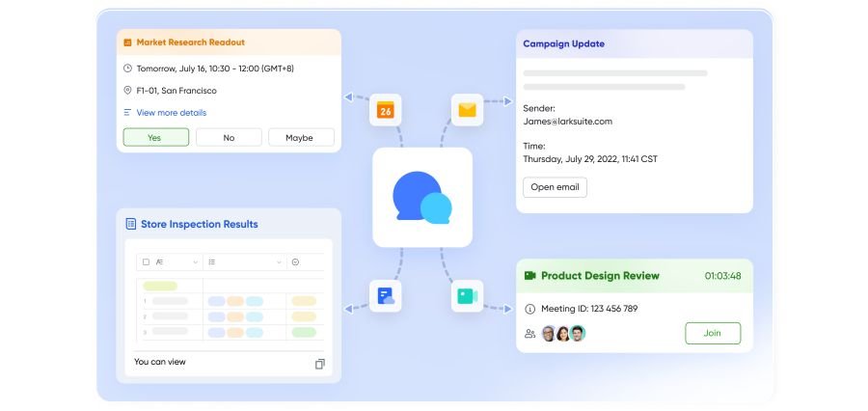Open the blue docs app icon

(x=386, y=296)
